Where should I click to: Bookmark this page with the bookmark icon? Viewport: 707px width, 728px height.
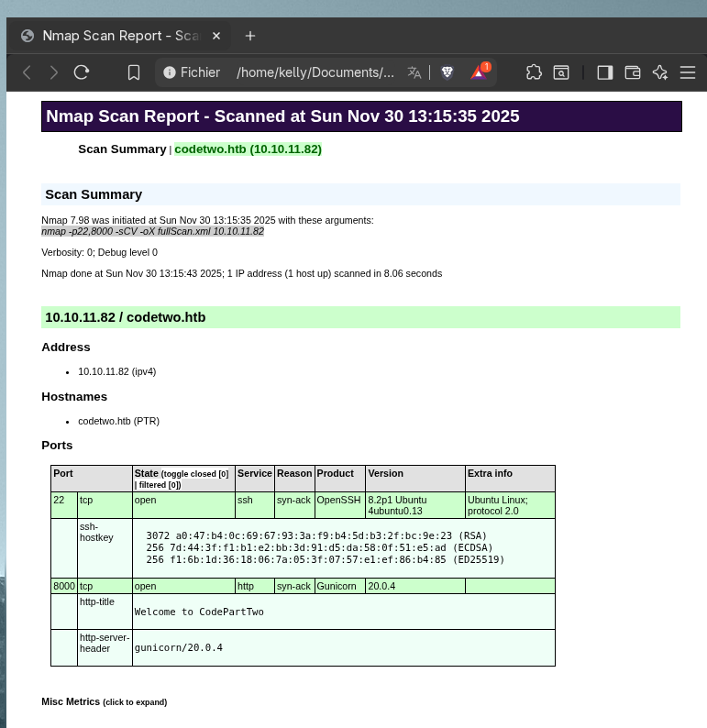tap(134, 72)
